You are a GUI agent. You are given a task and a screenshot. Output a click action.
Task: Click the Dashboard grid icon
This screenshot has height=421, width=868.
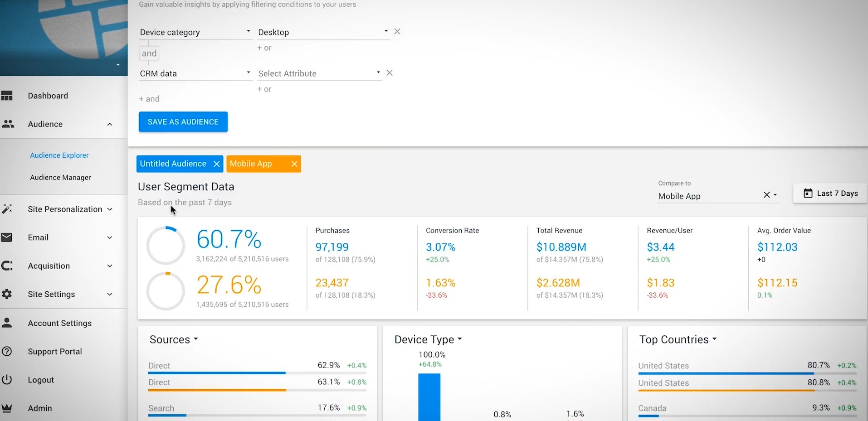7,96
